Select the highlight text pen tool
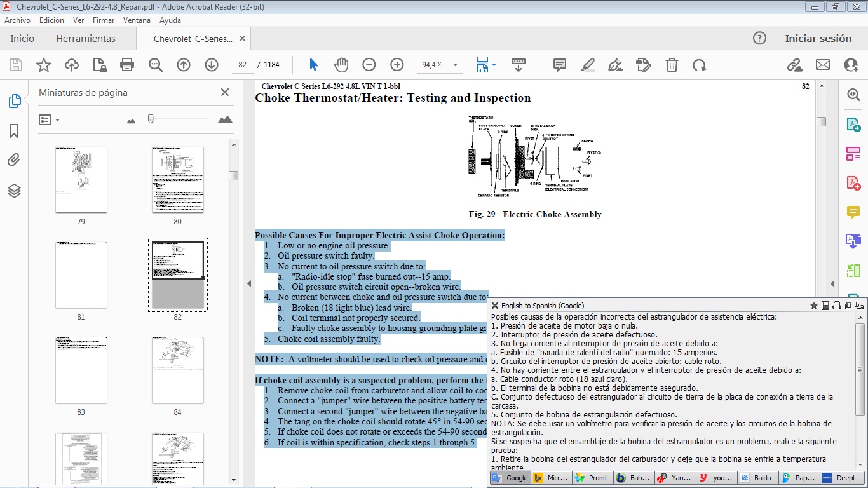Image resolution: width=868 pixels, height=488 pixels. 588,65
